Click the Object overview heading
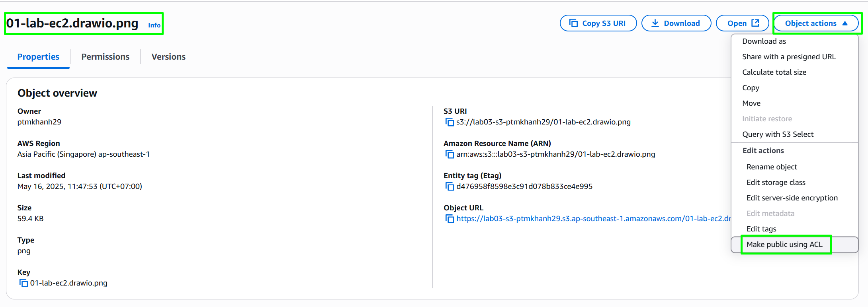Image resolution: width=868 pixels, height=307 pixels. click(x=57, y=93)
